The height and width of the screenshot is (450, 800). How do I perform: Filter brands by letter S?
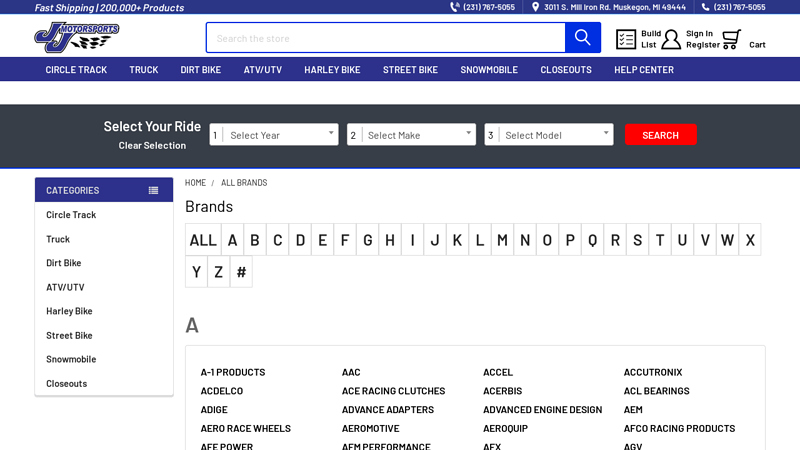637,239
